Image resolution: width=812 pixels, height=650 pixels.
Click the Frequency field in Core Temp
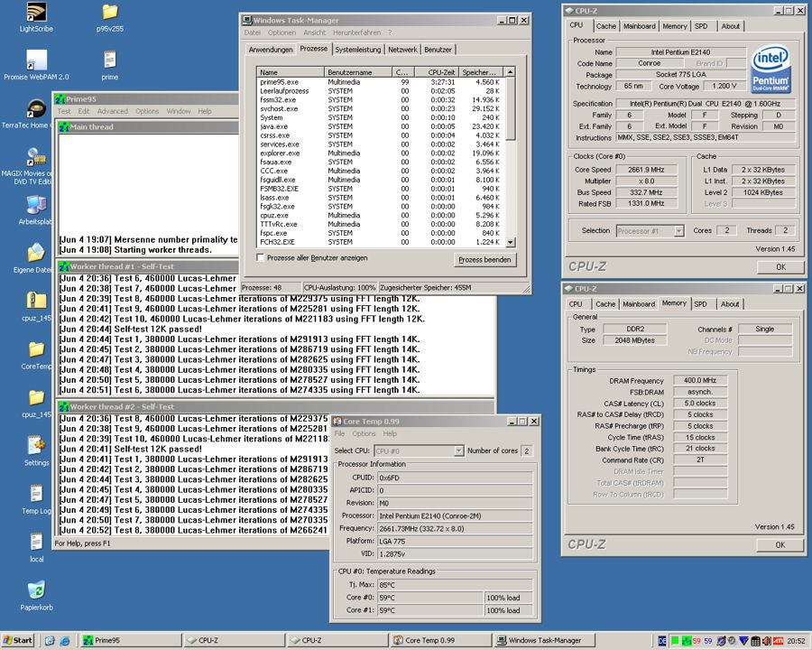pos(455,529)
